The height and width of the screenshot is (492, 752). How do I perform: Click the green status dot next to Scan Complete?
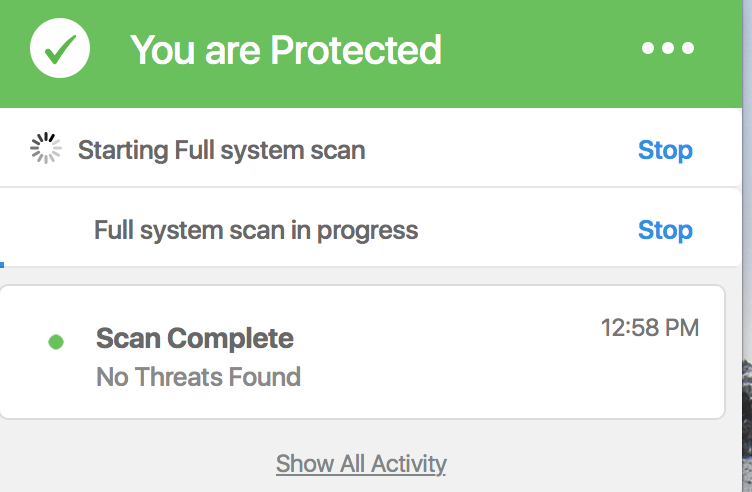(56, 342)
